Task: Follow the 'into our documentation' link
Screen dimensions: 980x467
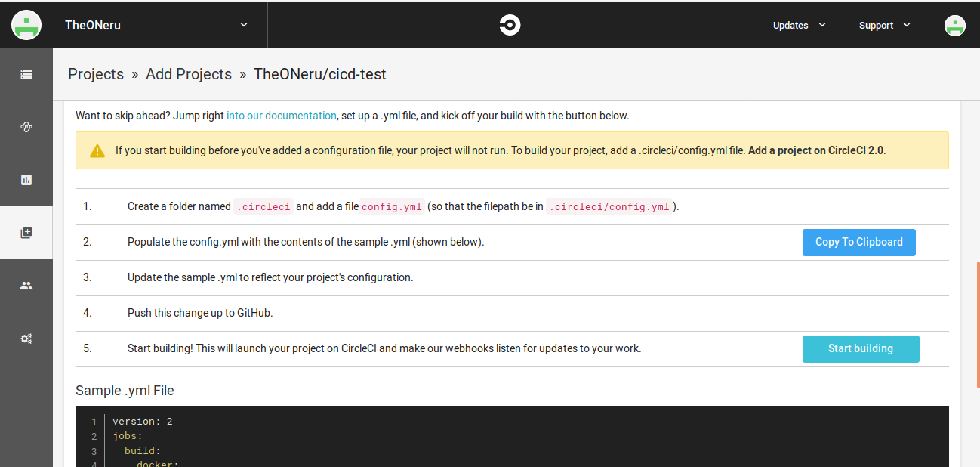Action: 281,116
